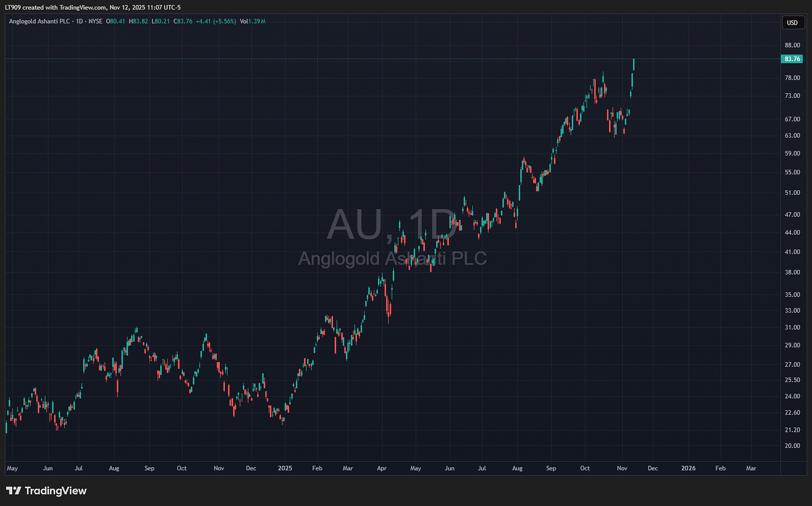Click the 29.00 price axis label
The image size is (812, 506).
[792, 345]
